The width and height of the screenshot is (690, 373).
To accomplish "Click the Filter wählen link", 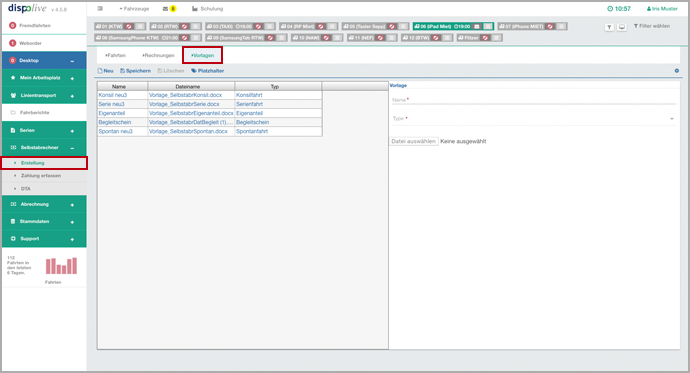I will pos(652,26).
